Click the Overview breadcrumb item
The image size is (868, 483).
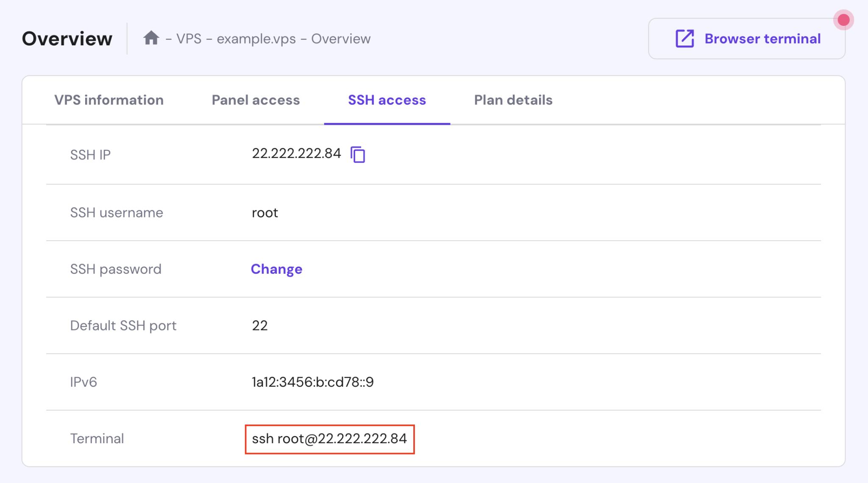[341, 39]
